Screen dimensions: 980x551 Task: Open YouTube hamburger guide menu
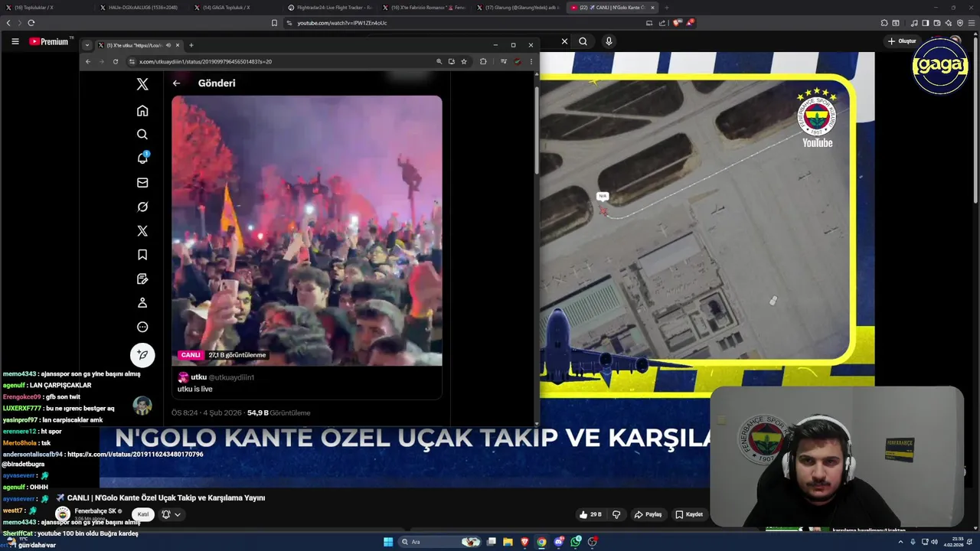pos(15,41)
